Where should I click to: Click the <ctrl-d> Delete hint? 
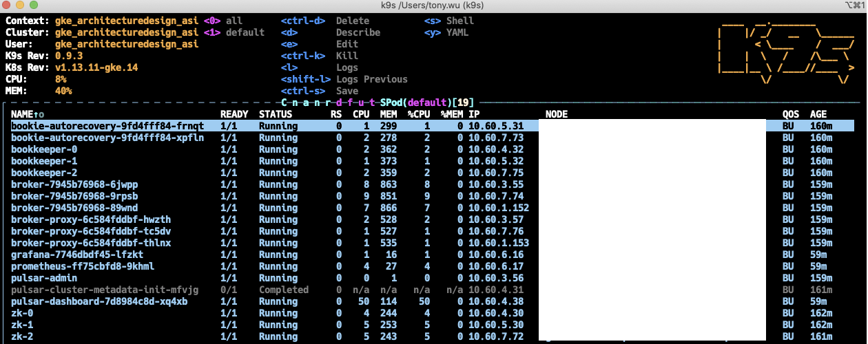click(325, 21)
